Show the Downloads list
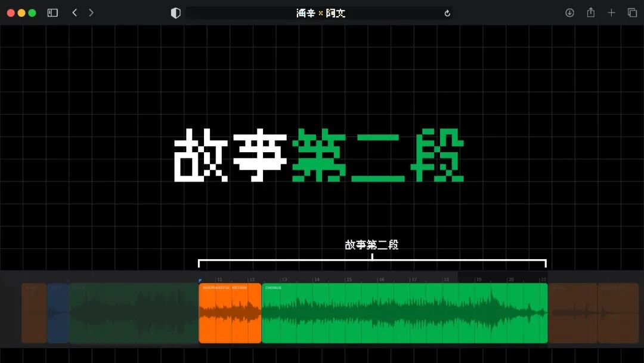The height and width of the screenshot is (363, 644). click(x=570, y=12)
